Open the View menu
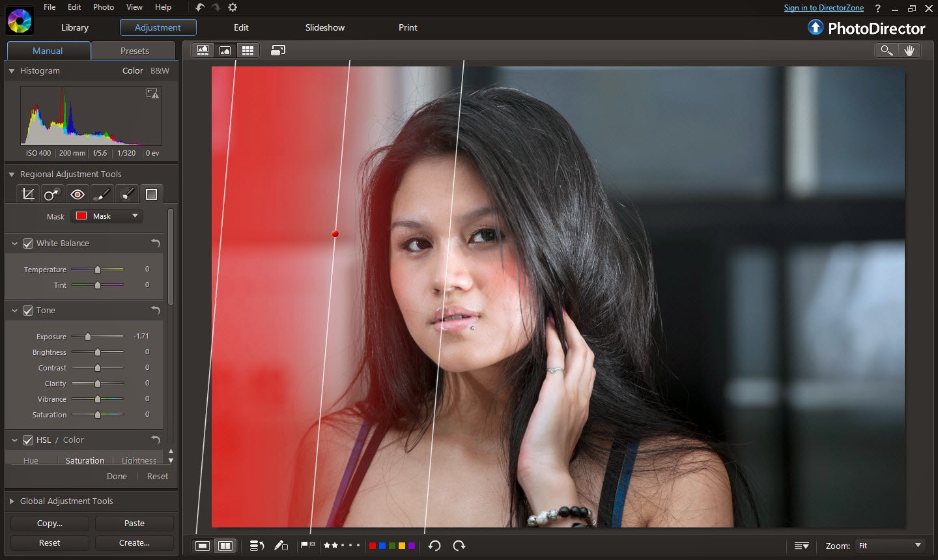 [x=134, y=7]
